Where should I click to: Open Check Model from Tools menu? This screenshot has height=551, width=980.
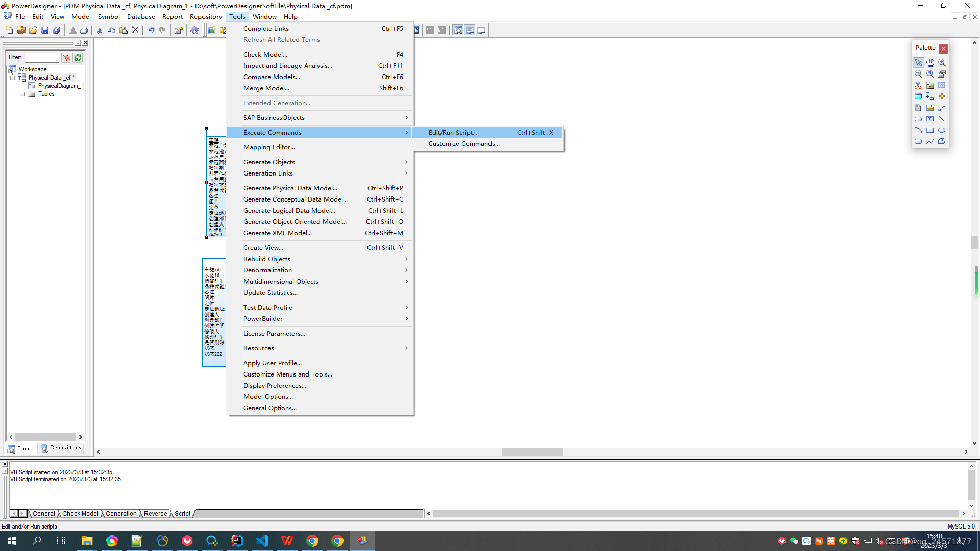(320, 55)
